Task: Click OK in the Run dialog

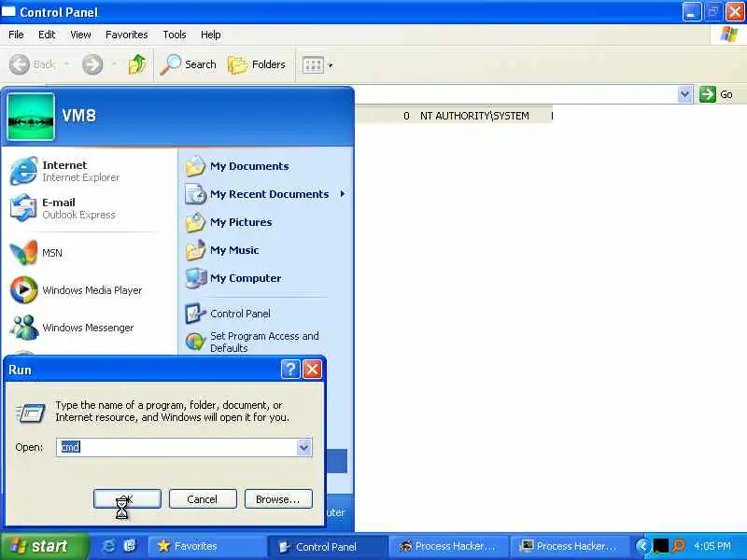Action: tap(127, 499)
